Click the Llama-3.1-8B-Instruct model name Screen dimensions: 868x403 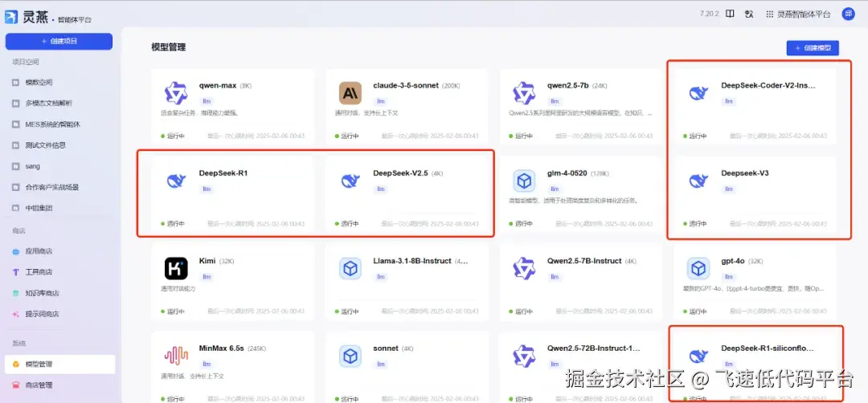pyautogui.click(x=412, y=261)
